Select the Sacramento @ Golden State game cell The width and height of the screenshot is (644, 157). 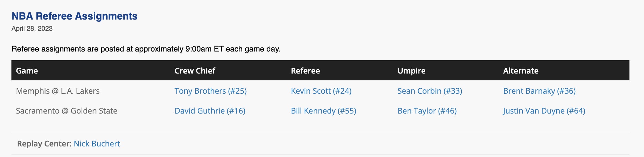pos(67,111)
